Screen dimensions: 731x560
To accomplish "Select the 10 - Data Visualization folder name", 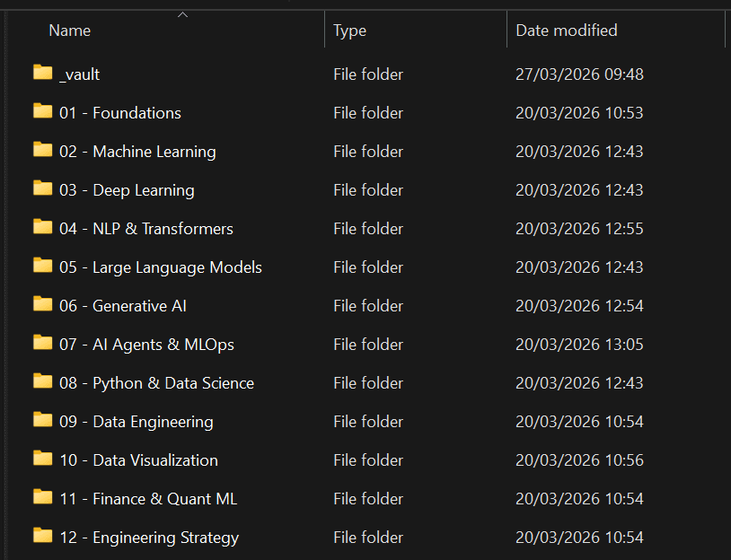I will click(138, 460).
